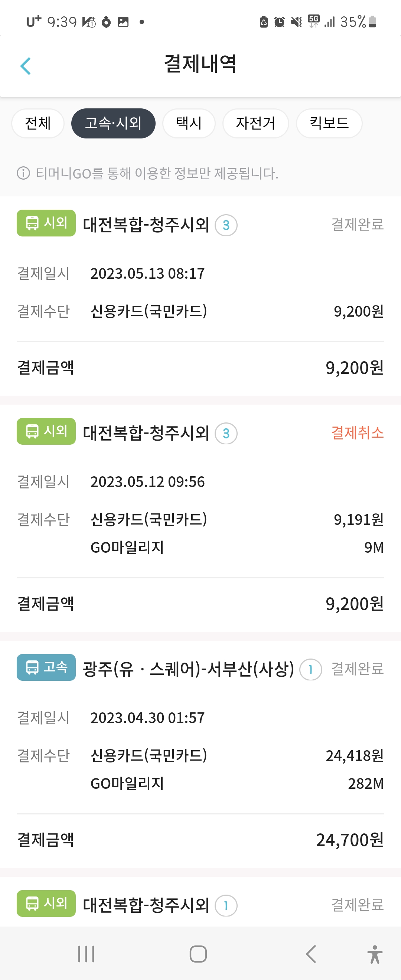Tap the blue 고속 express bus badge

click(x=46, y=667)
